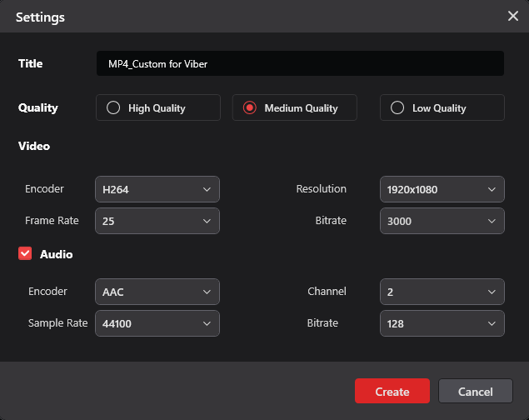This screenshot has width=529, height=420.
Task: Open Resolution dropdown showing 1920x1080
Action: [x=442, y=189]
